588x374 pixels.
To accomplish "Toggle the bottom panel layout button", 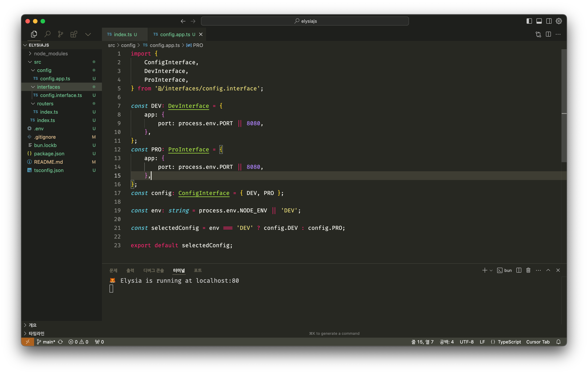I will click(539, 21).
